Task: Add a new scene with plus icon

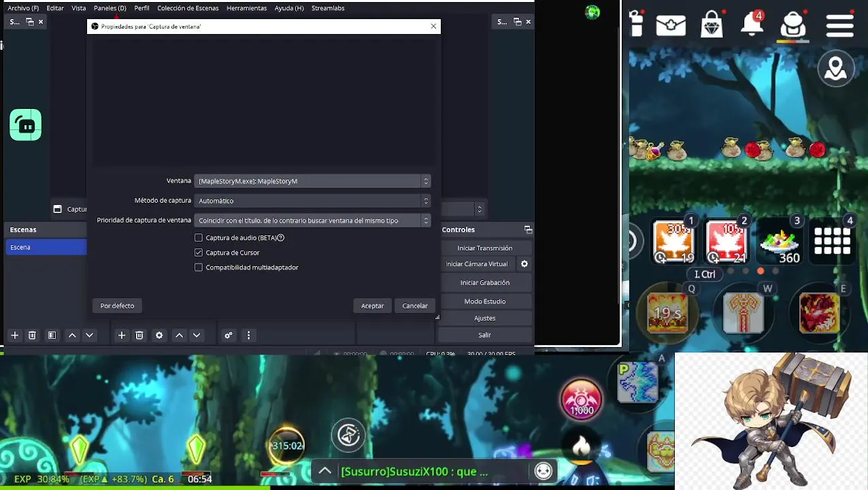Action: pyautogui.click(x=14, y=335)
